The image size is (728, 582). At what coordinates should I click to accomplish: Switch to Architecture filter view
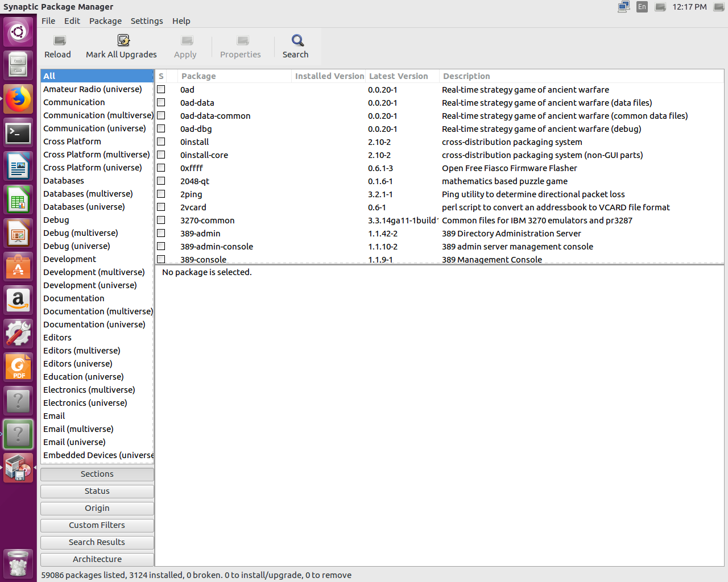97,559
